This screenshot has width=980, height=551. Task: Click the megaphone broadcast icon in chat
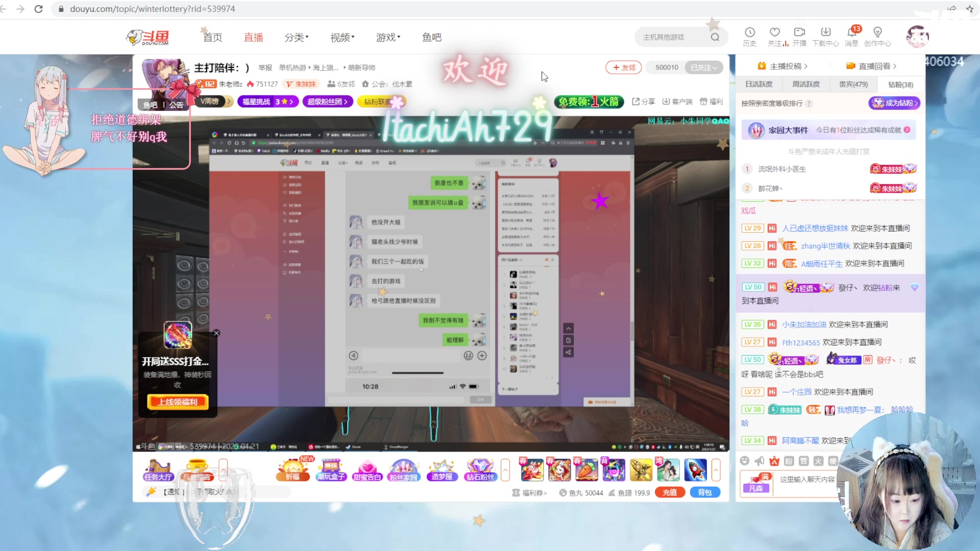pyautogui.click(x=759, y=461)
